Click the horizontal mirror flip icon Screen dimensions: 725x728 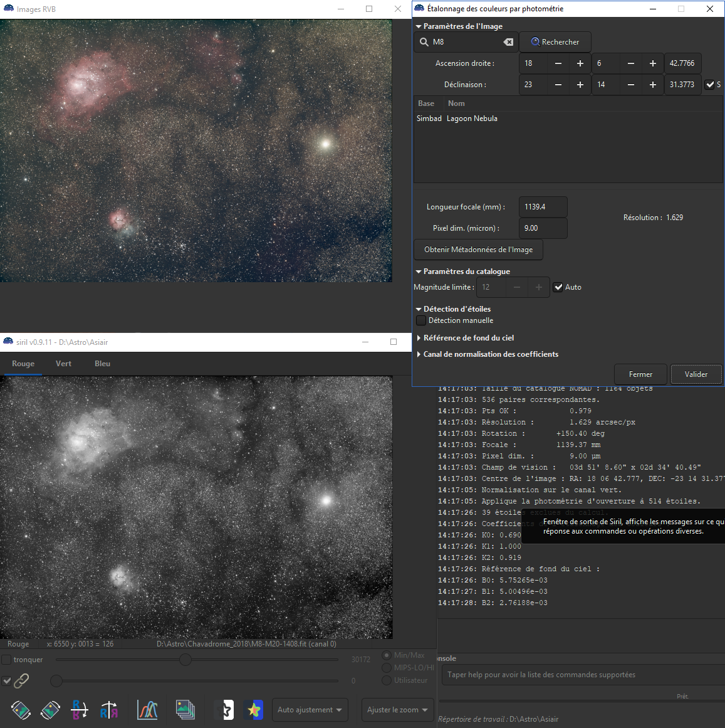click(109, 710)
